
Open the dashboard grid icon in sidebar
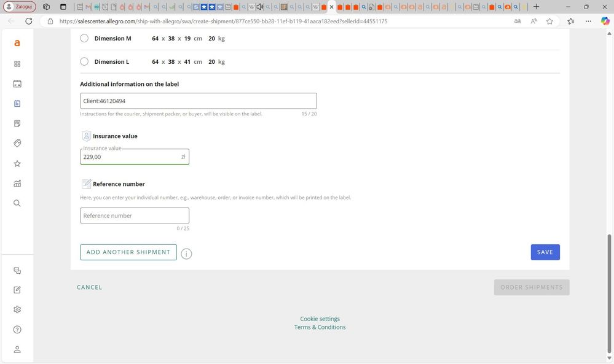coord(17,64)
